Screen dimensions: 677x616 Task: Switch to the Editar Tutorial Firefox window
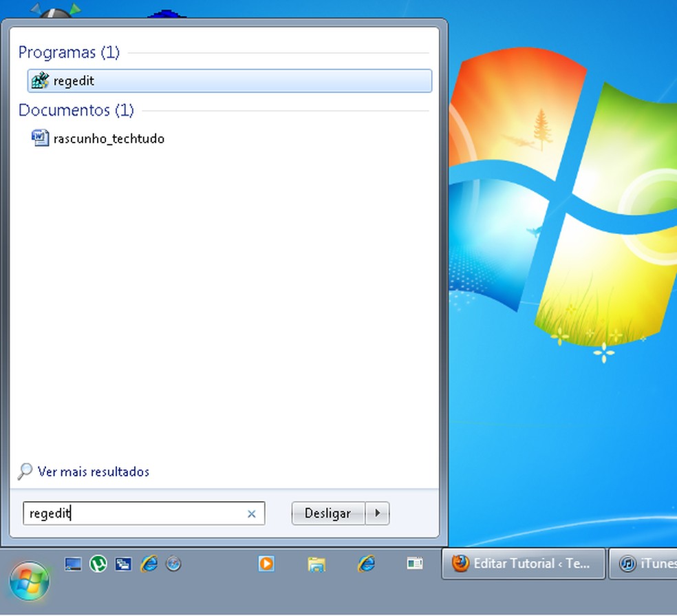[x=523, y=563]
